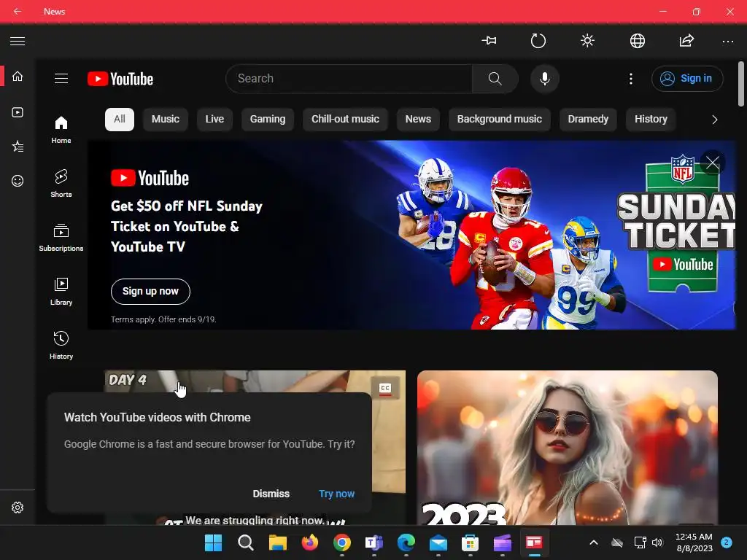This screenshot has height=560, width=747.
Task: Launch Google Chrome from taskbar
Action: click(342, 542)
